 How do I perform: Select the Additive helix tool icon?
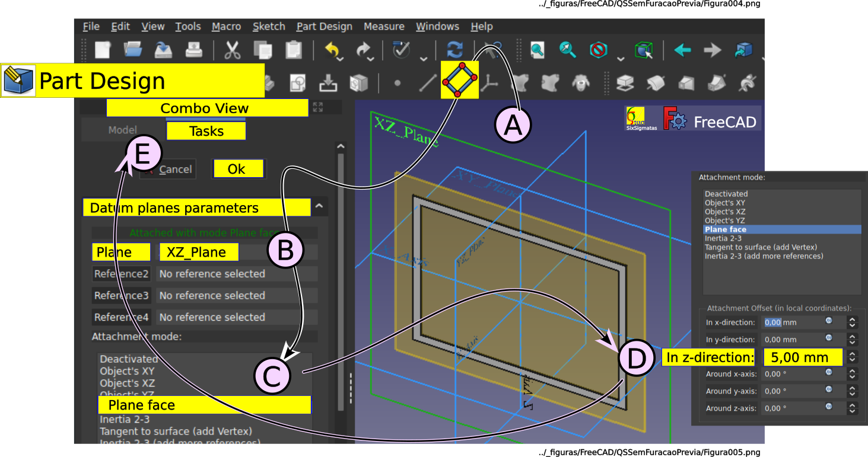click(x=747, y=83)
